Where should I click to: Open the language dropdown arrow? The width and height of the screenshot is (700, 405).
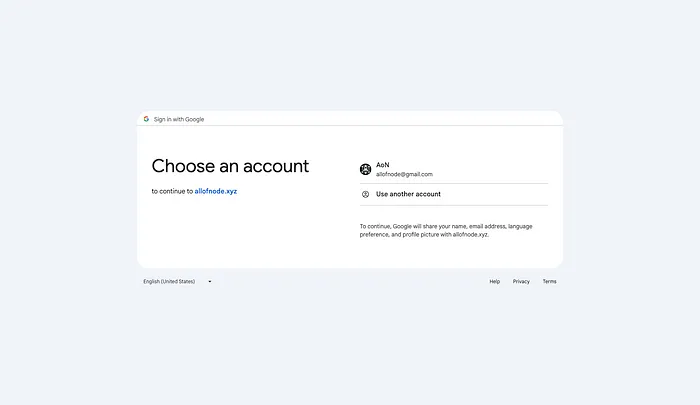tap(210, 282)
